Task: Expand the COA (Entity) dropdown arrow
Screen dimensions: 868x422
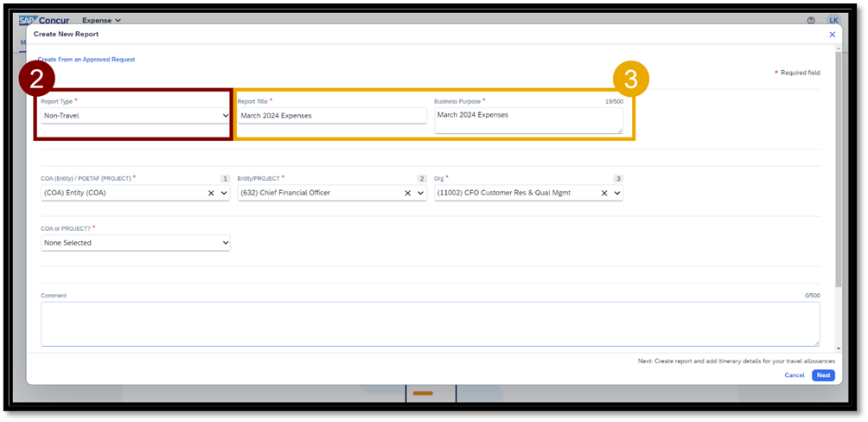Action: tap(225, 193)
